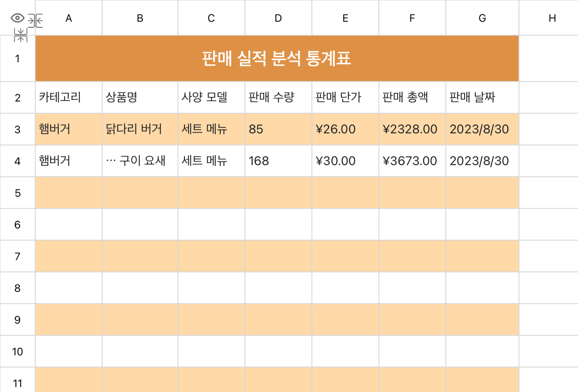The height and width of the screenshot is (392, 578).
Task: Select row 1 header
Action: 17,59
